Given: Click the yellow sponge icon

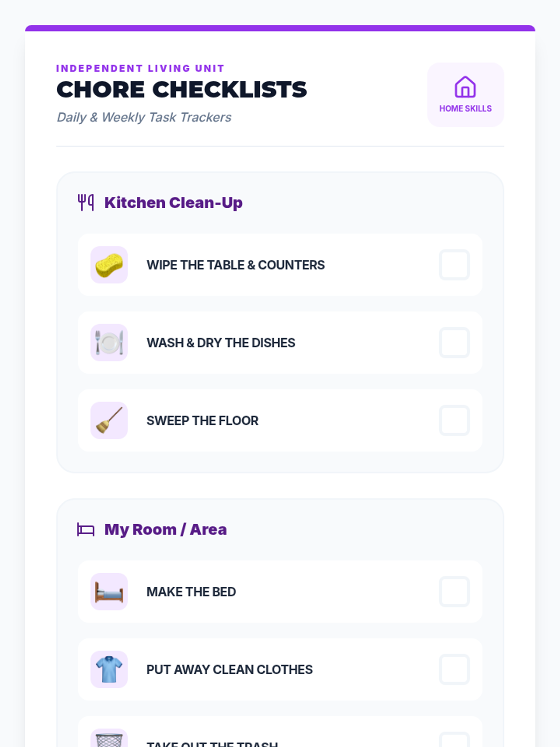Looking at the screenshot, I should (109, 265).
